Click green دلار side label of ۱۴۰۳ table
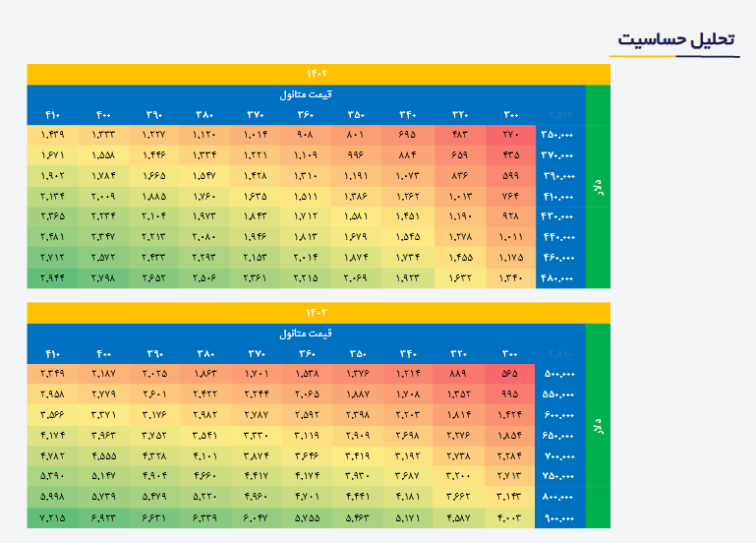 click(x=597, y=425)
